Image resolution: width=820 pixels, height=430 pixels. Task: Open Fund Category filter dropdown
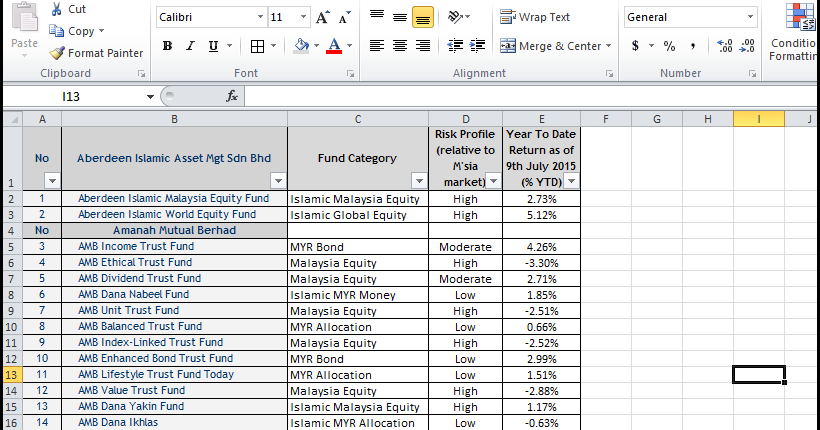pos(419,181)
